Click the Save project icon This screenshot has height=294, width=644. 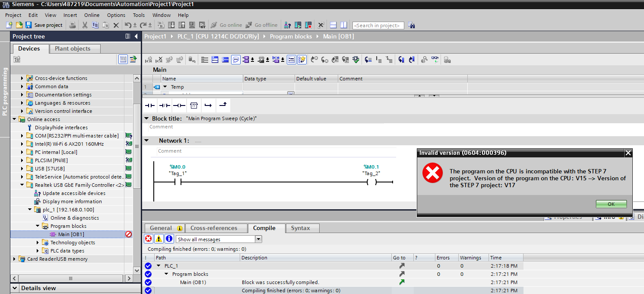29,25
